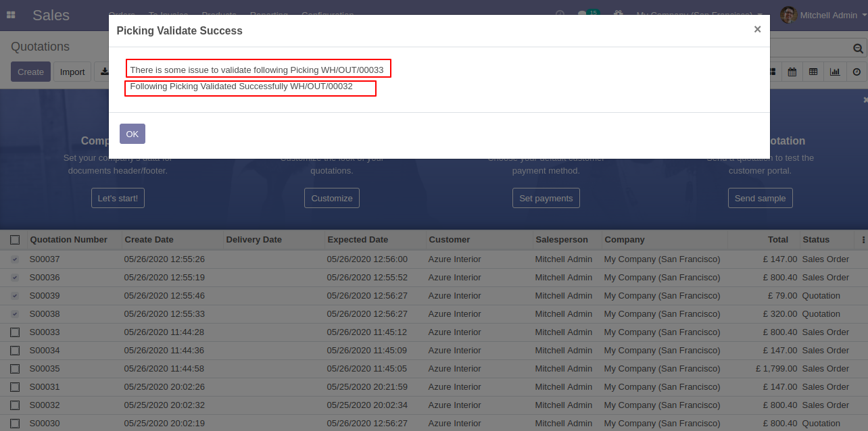
Task: Sort by Status column header
Action: pyautogui.click(x=816, y=240)
